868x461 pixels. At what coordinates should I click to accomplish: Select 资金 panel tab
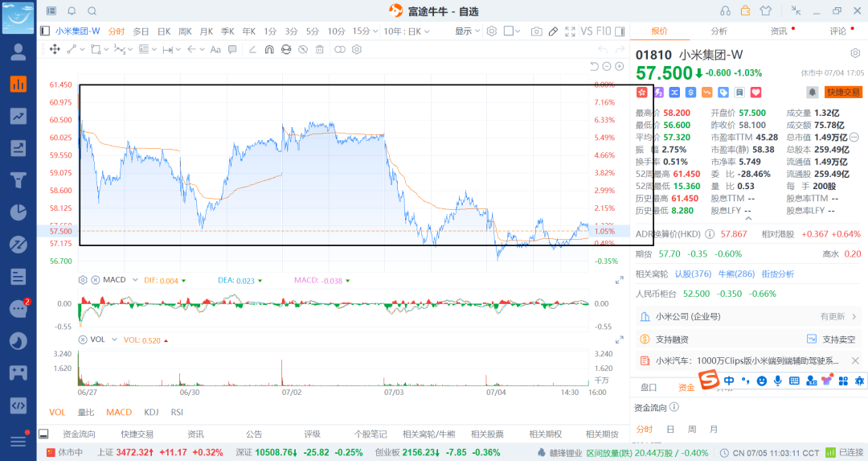click(x=686, y=387)
